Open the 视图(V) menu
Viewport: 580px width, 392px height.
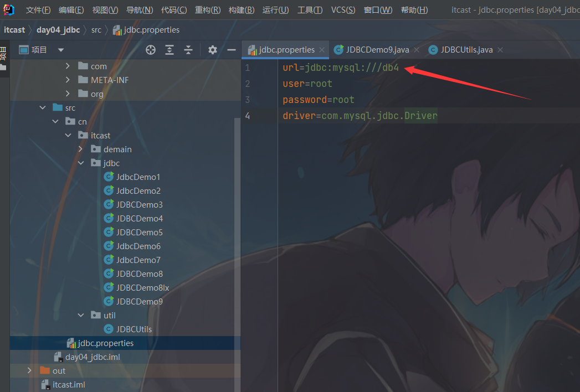coord(105,10)
